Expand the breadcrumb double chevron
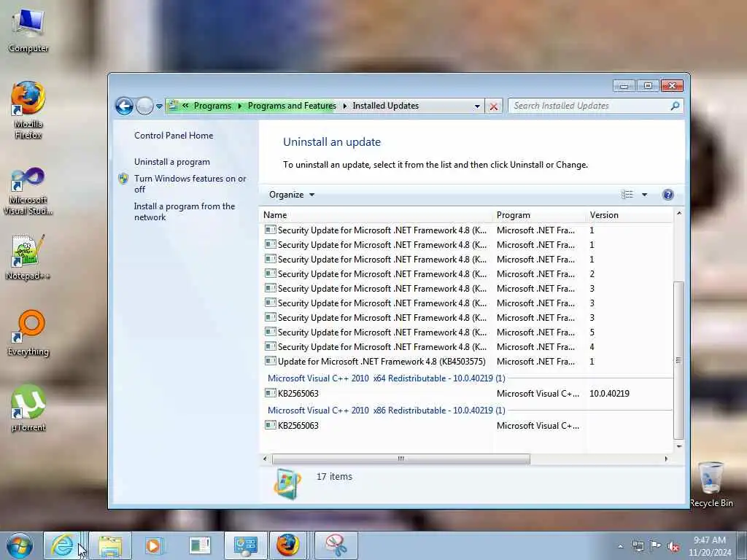 click(x=185, y=106)
